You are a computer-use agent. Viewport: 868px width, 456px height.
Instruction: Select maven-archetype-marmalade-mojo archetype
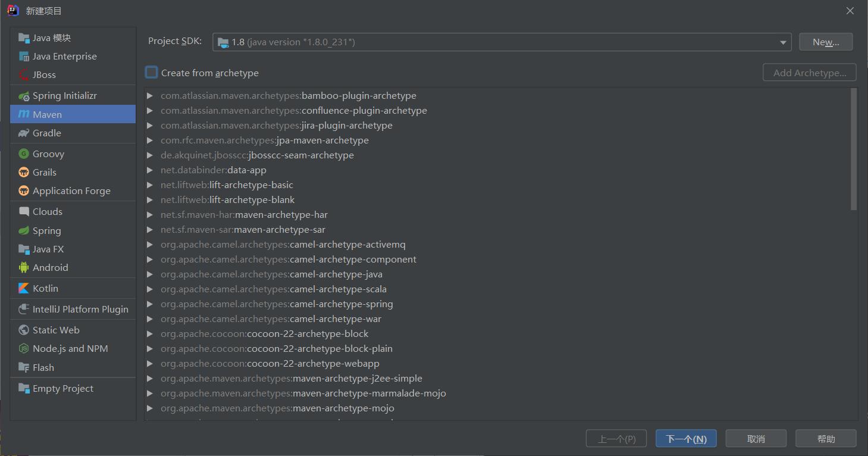[497, 393]
